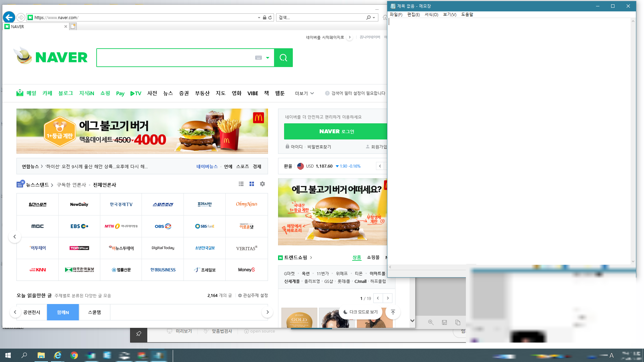The height and width of the screenshot is (362, 644).
Task: Expand the 더보기 services menu
Action: coord(304,93)
